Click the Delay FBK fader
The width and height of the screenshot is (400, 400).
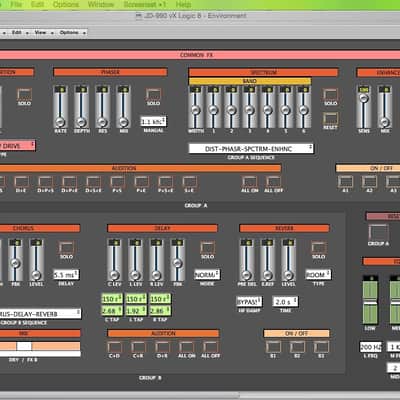[x=177, y=260]
